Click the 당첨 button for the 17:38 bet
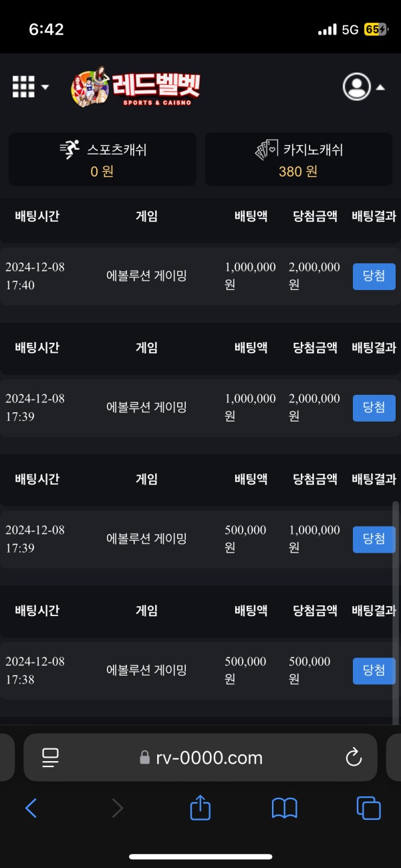The height and width of the screenshot is (868, 401). click(374, 671)
